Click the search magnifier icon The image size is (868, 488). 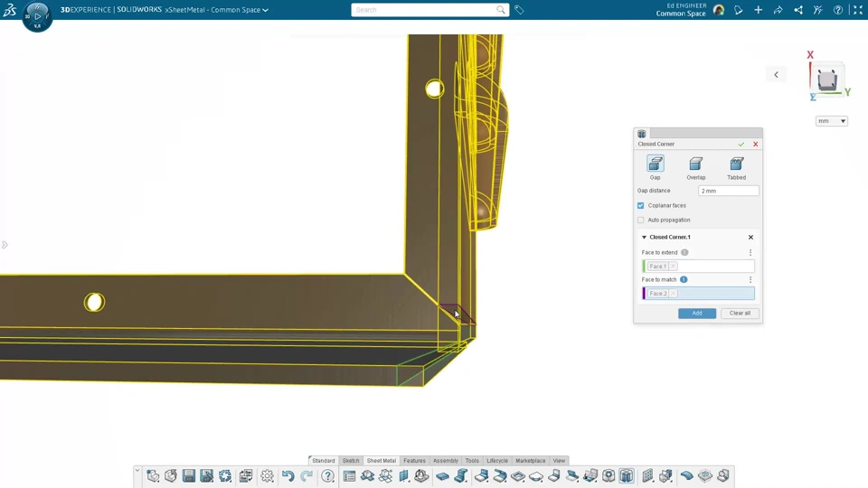500,10
